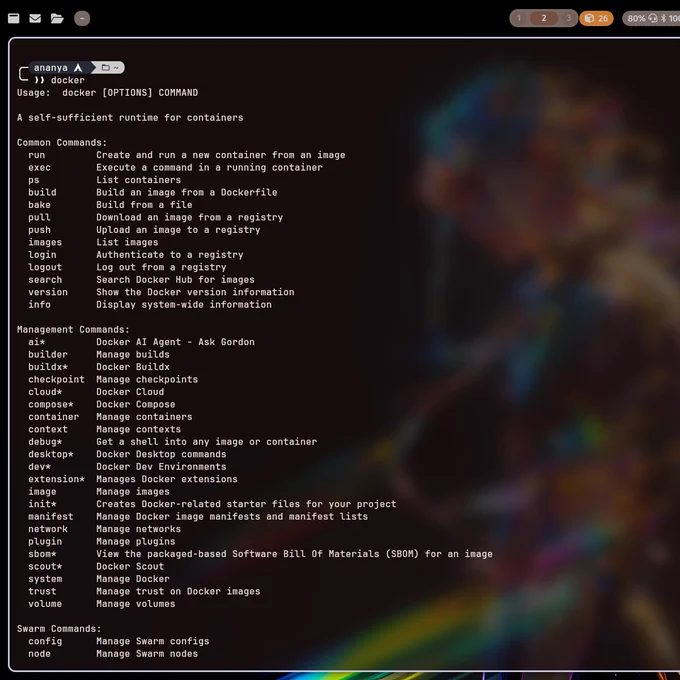Image resolution: width=680 pixels, height=680 pixels.
Task: Click the 'init*' starter files row
Action: pos(212,504)
